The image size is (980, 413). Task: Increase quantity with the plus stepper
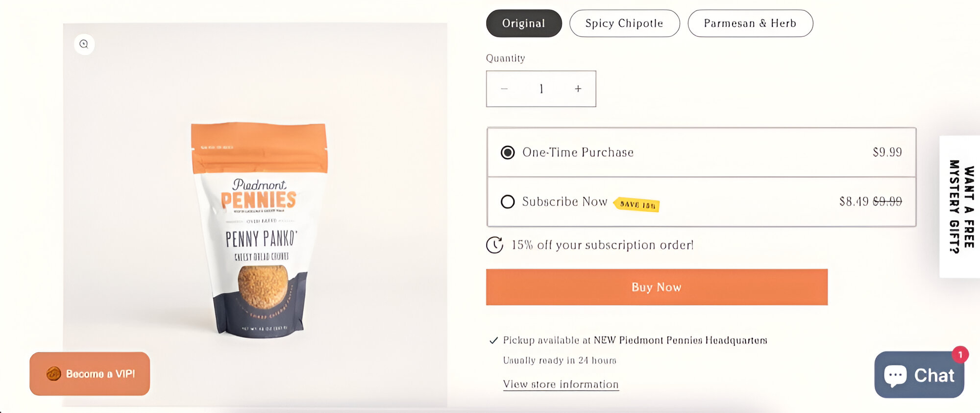(578, 89)
